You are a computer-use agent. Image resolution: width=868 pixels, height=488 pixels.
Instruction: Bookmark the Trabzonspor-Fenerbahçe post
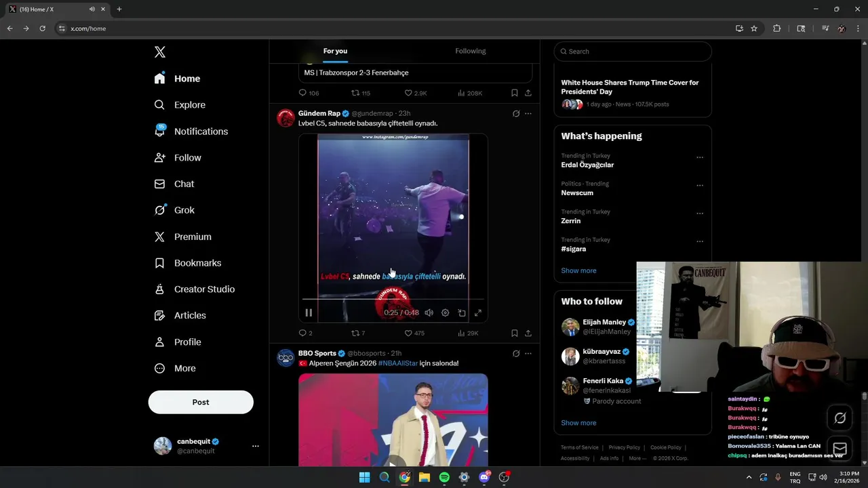click(x=515, y=93)
